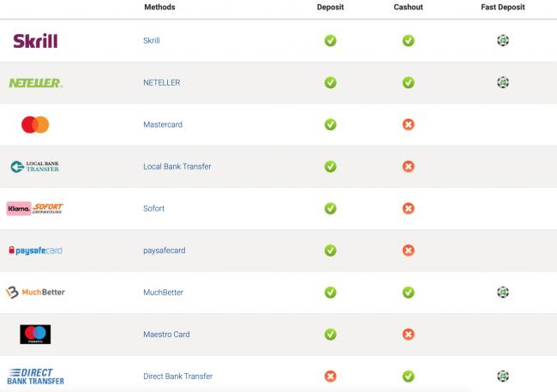
Task: Click the MuchBetter logo
Action: pyautogui.click(x=35, y=292)
